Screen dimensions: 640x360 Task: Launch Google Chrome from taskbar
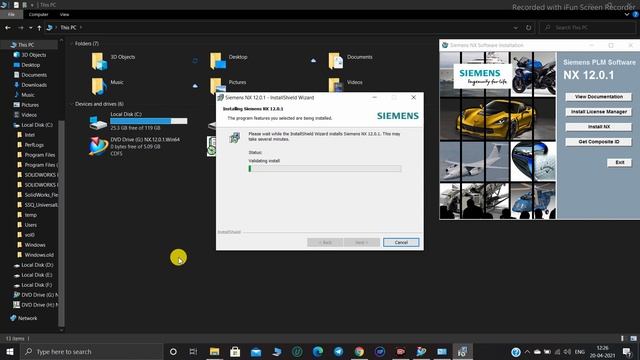pos(359,351)
